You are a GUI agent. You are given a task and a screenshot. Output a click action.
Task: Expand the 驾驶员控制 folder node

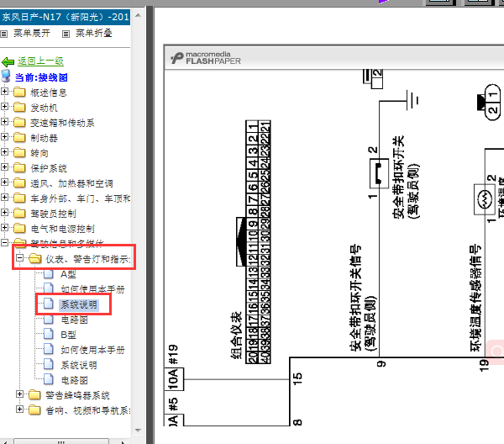4,213
